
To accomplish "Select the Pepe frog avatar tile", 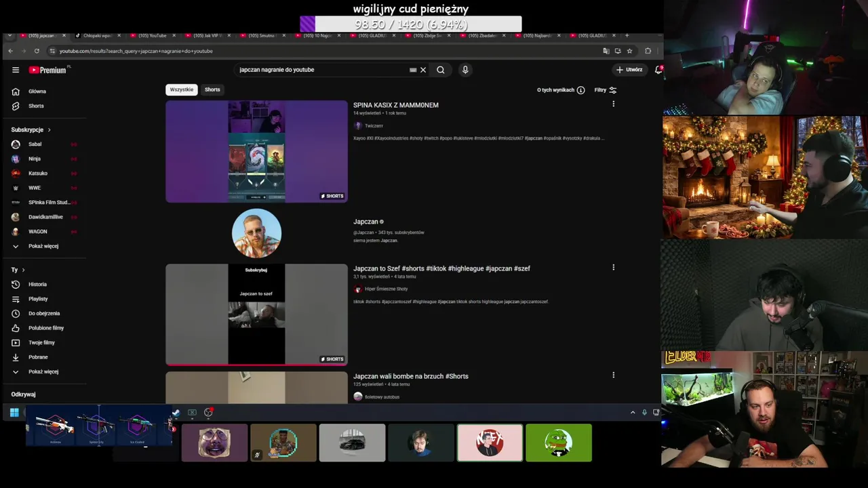I will pos(559,443).
